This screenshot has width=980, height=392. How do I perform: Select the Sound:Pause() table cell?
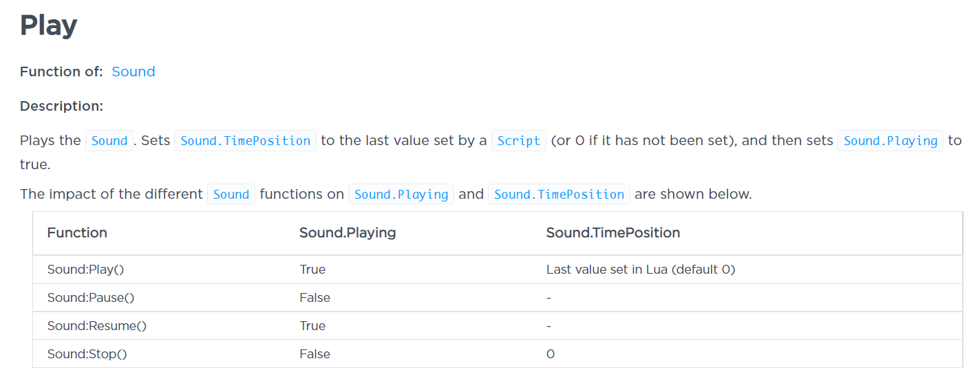coord(89,298)
